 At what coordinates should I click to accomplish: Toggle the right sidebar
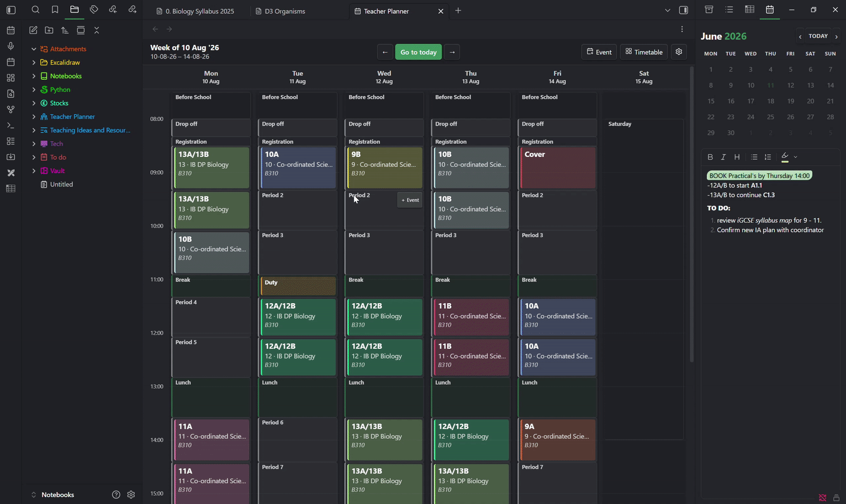(x=683, y=10)
